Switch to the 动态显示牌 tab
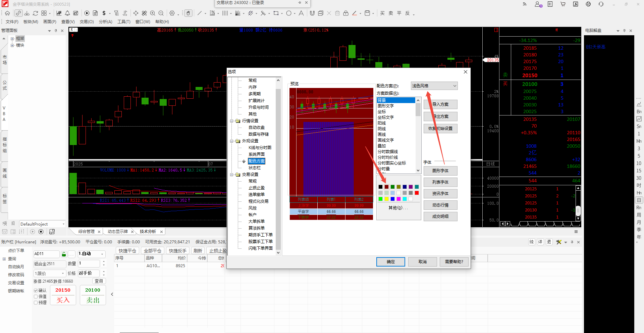The height and width of the screenshot is (333, 644). click(x=118, y=232)
